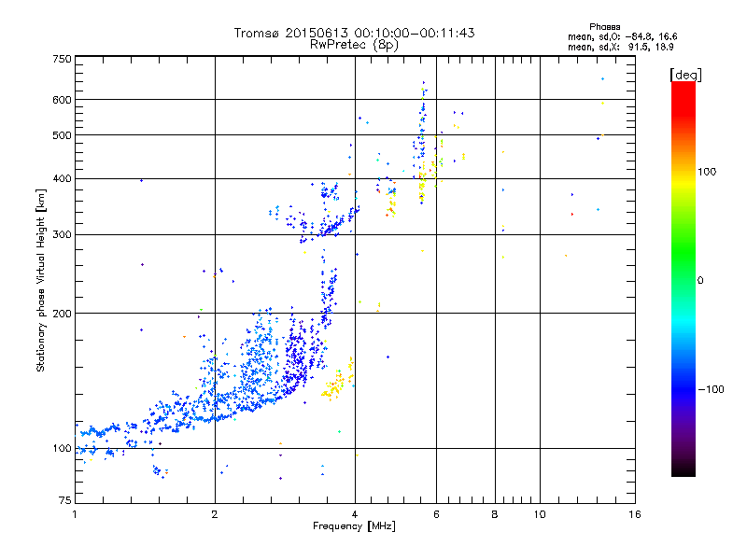Click the '75' height axis tick label
This screenshot has height=560, width=747.
(x=65, y=500)
